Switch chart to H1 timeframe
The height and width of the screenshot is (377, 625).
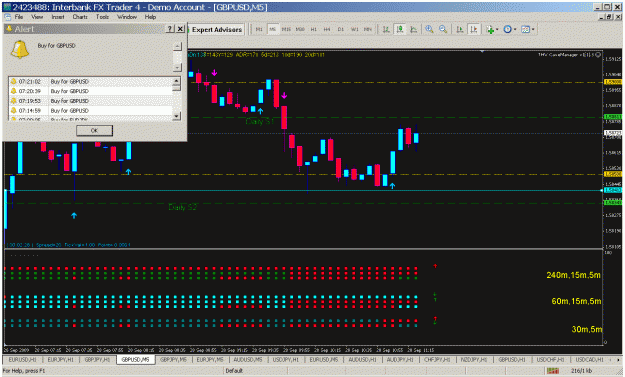314,29
